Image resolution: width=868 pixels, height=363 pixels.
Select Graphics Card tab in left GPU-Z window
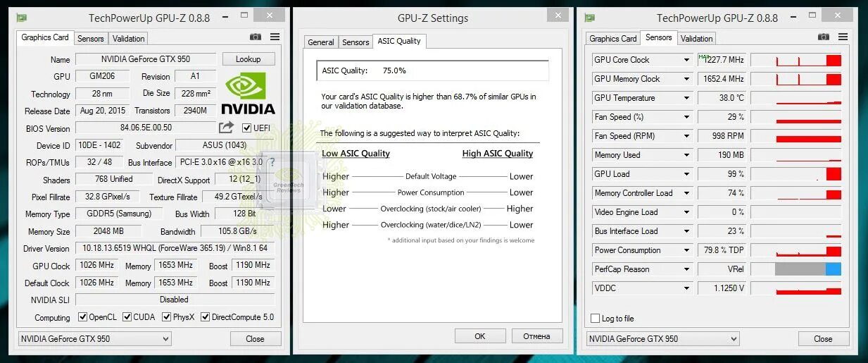point(45,37)
